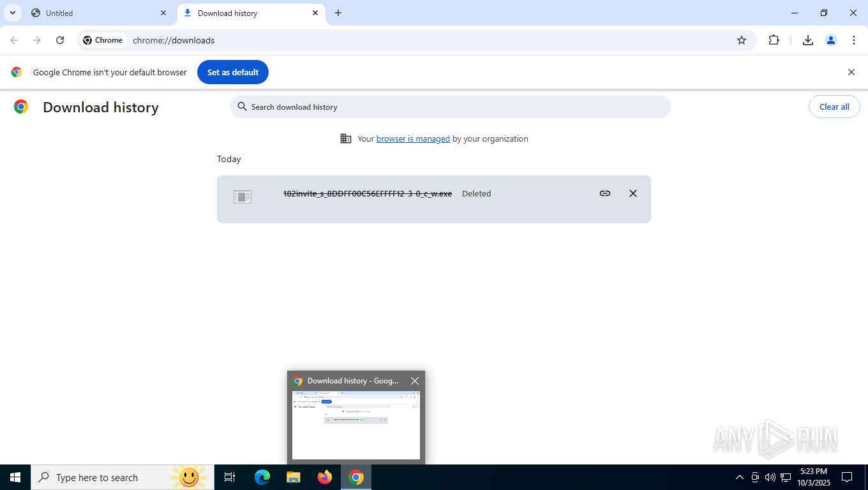The image size is (868, 490).
Task: Go back to previous page
Action: pos(14,40)
